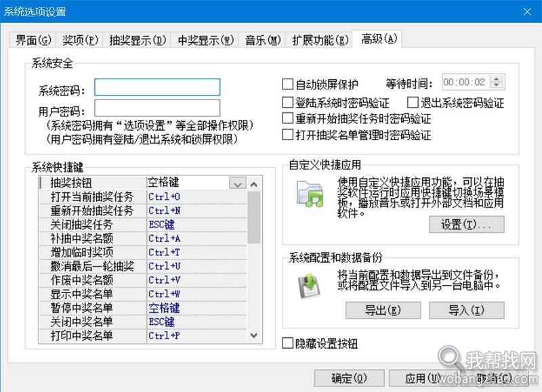This screenshot has height=392, width=542.
Task: Enable 重新开始抽奖任务时密码验证 verification
Action: tap(287, 116)
